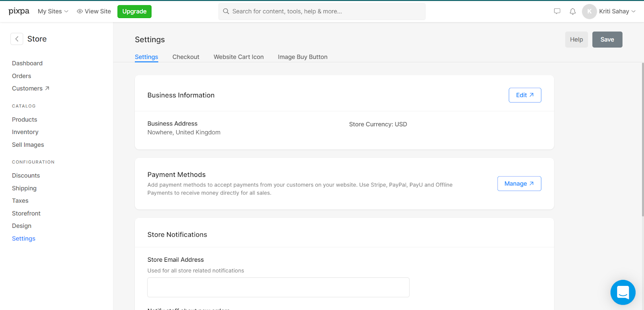Open the messages chat icon in header
Screen dimensions: 644x310
[x=557, y=11]
